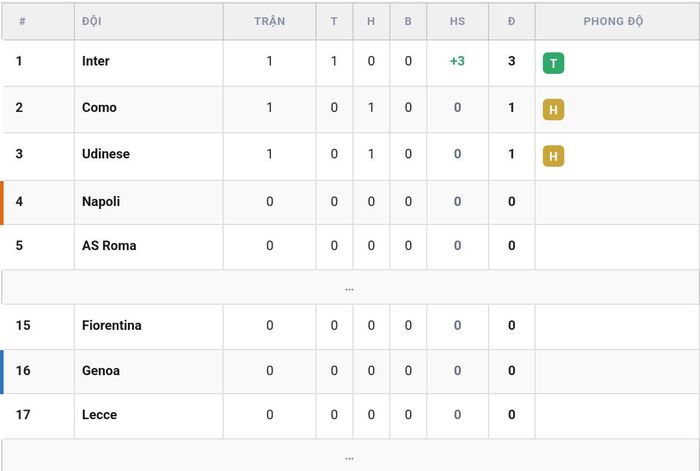Open the Genoa team link
Image resolution: width=700 pixels, height=471 pixels.
coord(101,371)
